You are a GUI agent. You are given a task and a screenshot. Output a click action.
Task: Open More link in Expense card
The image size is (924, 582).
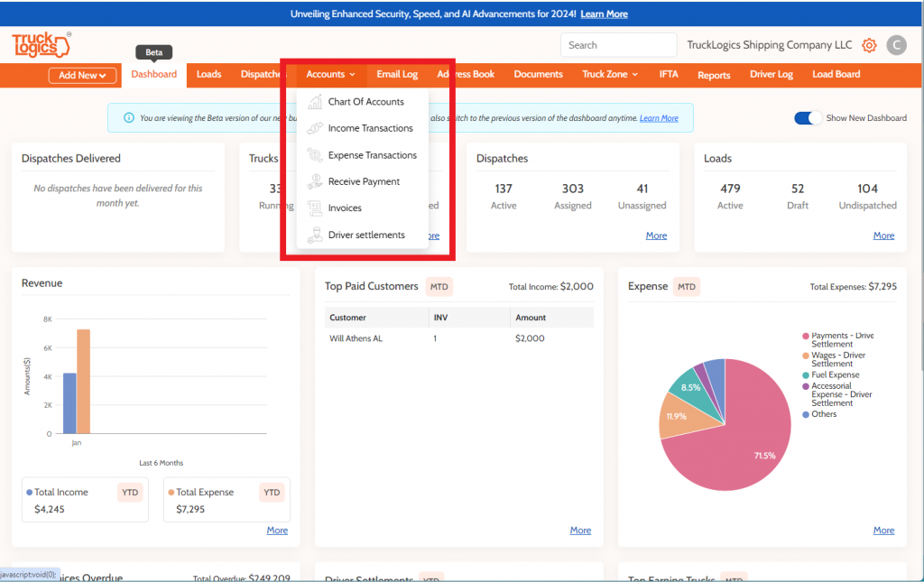[883, 531]
